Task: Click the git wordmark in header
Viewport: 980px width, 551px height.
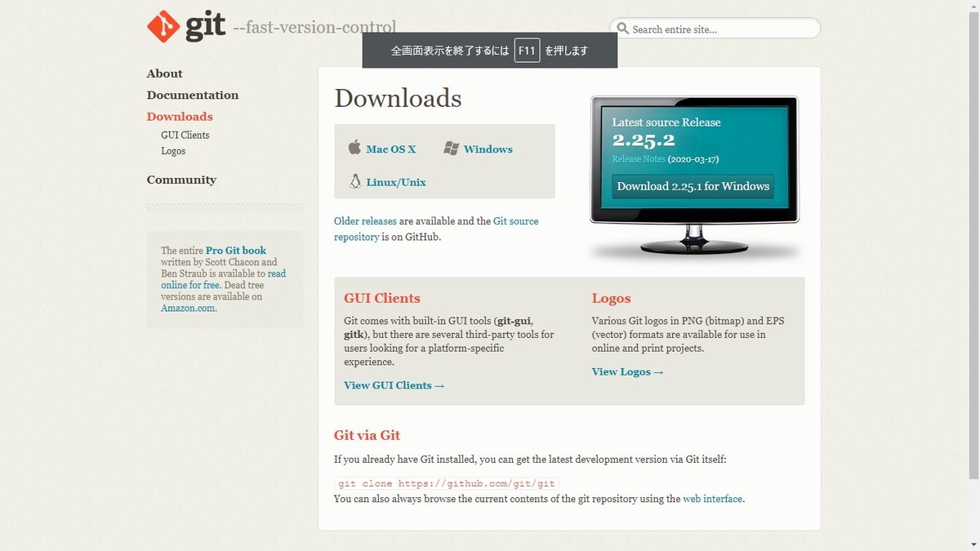Action: (205, 27)
